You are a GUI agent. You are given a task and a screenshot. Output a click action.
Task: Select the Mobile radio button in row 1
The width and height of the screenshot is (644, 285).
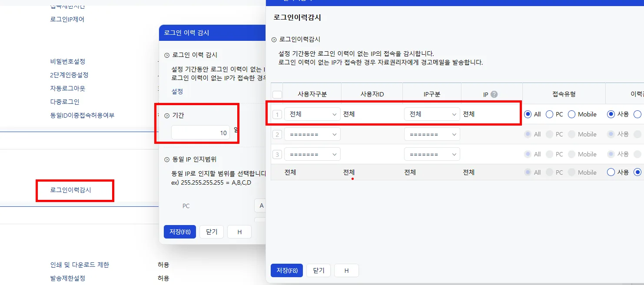click(571, 114)
